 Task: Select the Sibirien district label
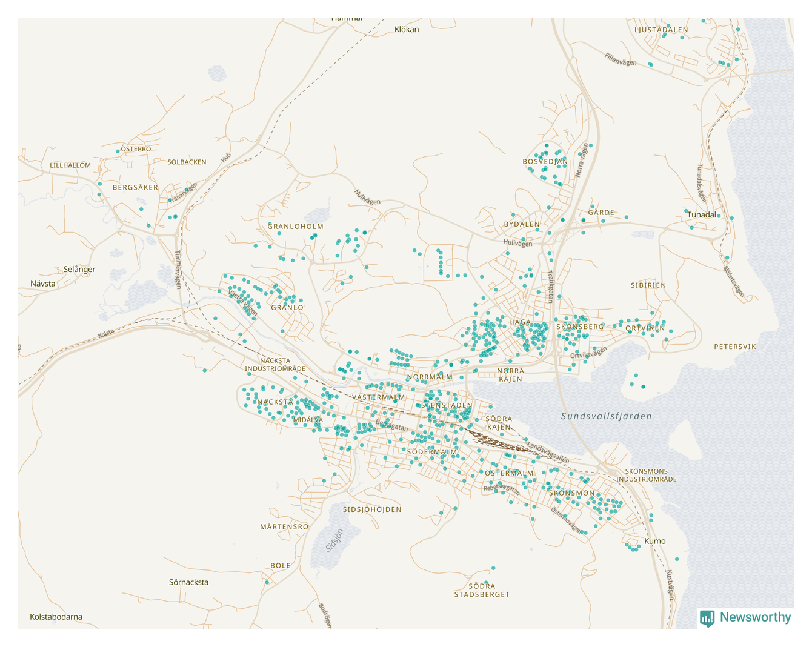click(648, 285)
